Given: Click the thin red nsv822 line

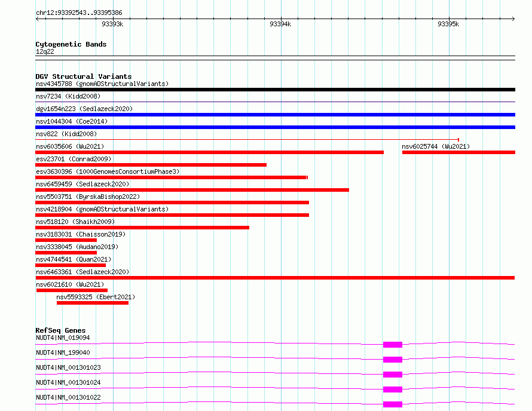Looking at the screenshot, I should coord(247,139).
